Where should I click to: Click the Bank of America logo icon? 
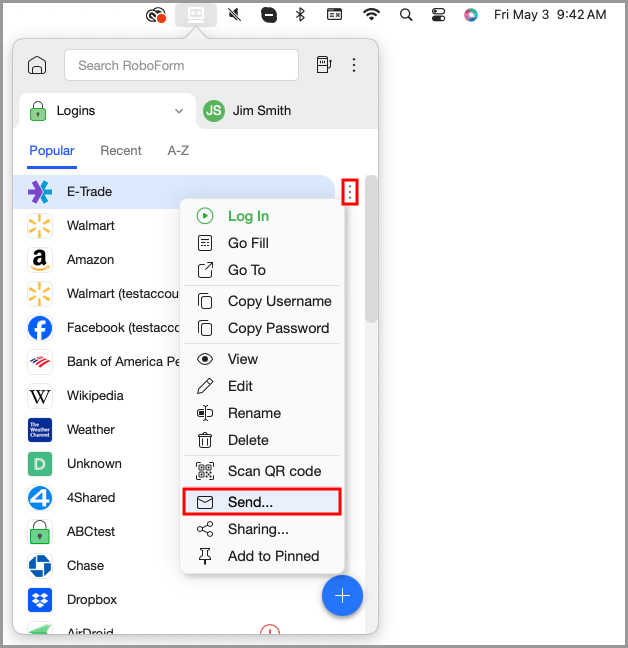click(x=40, y=362)
